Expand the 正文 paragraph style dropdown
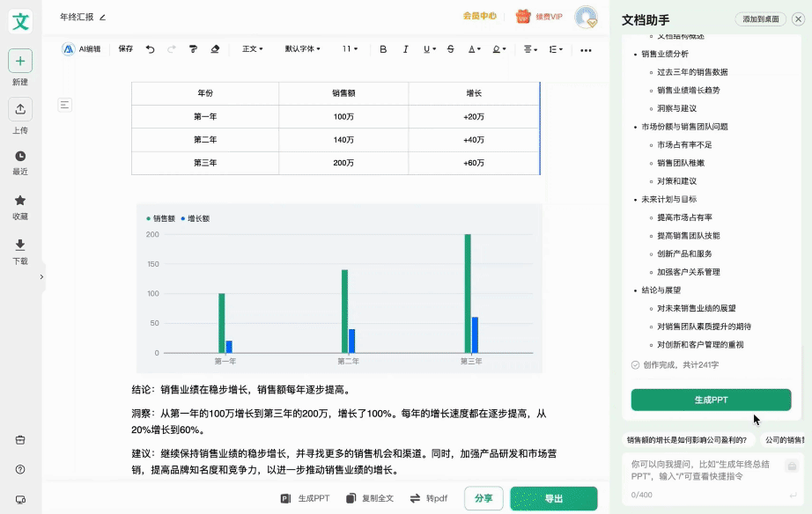The height and width of the screenshot is (514, 812). click(250, 50)
